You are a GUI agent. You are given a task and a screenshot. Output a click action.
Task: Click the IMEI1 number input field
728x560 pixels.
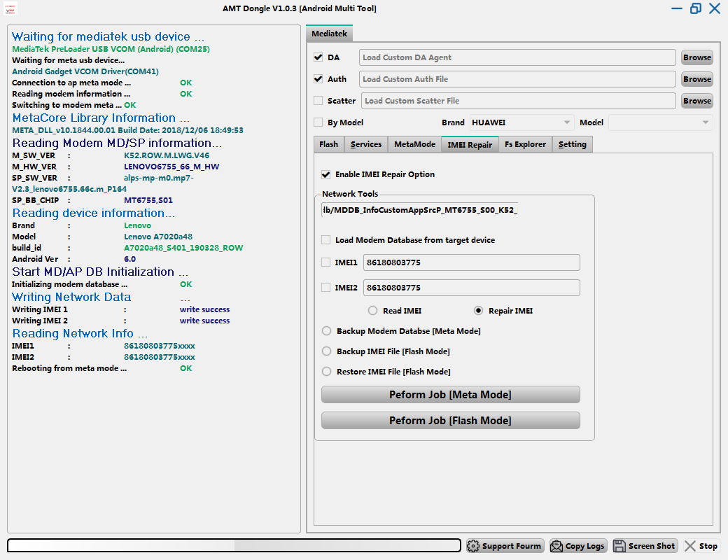471,262
